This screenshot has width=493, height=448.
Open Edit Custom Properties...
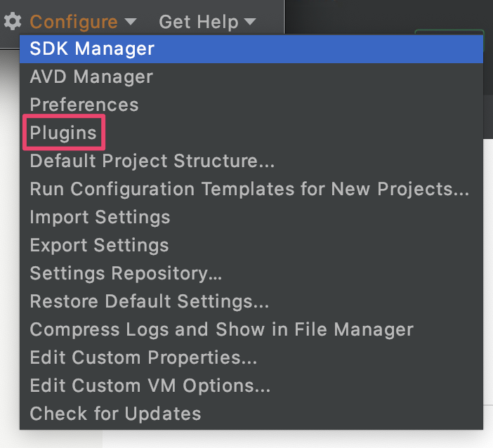point(251,357)
